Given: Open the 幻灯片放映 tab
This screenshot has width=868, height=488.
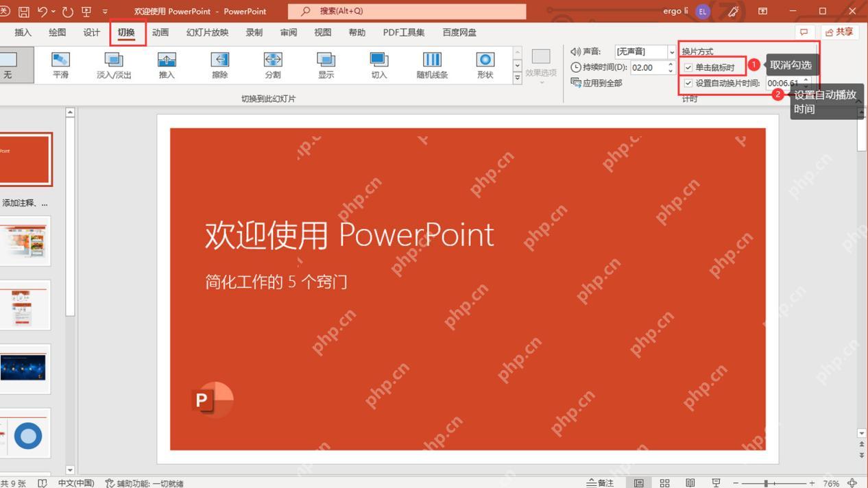Looking at the screenshot, I should point(208,32).
